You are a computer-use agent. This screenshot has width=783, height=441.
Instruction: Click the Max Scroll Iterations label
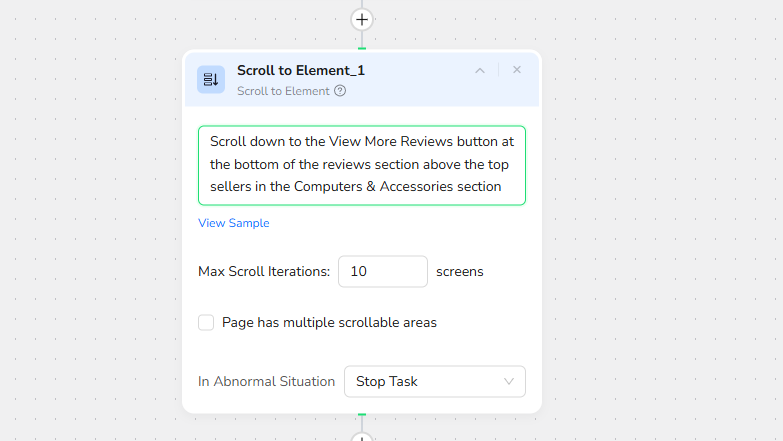tap(264, 271)
